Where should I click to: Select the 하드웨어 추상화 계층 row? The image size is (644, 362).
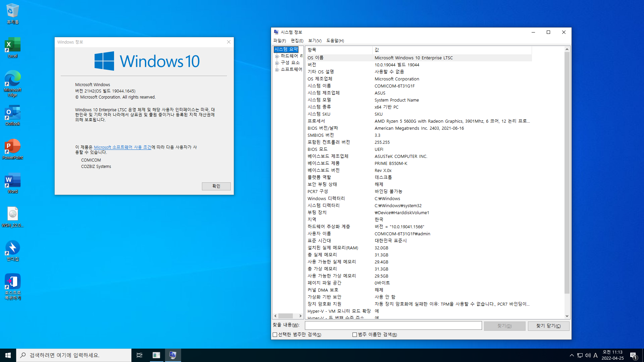coord(419,227)
